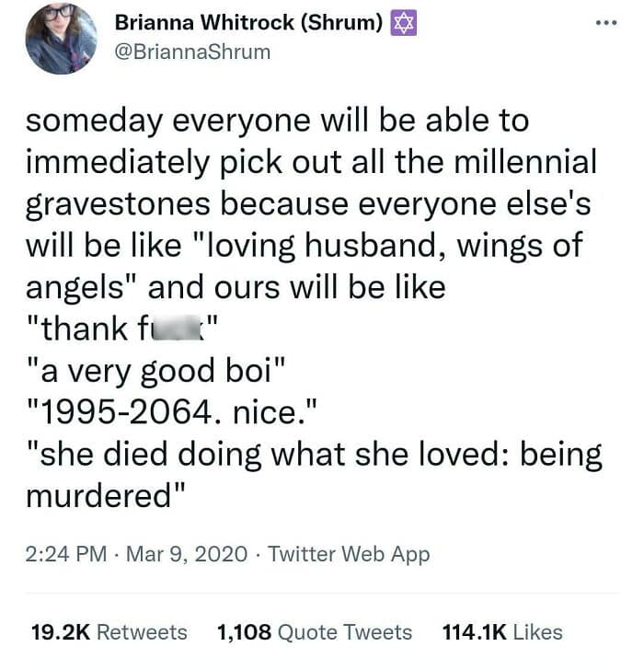Show the 114.1K Likes list
The height and width of the screenshot is (670, 644).
pyautogui.click(x=502, y=632)
